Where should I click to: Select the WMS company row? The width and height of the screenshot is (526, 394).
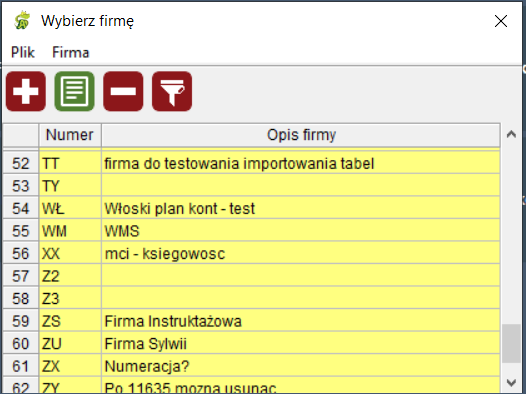pyautogui.click(x=252, y=231)
